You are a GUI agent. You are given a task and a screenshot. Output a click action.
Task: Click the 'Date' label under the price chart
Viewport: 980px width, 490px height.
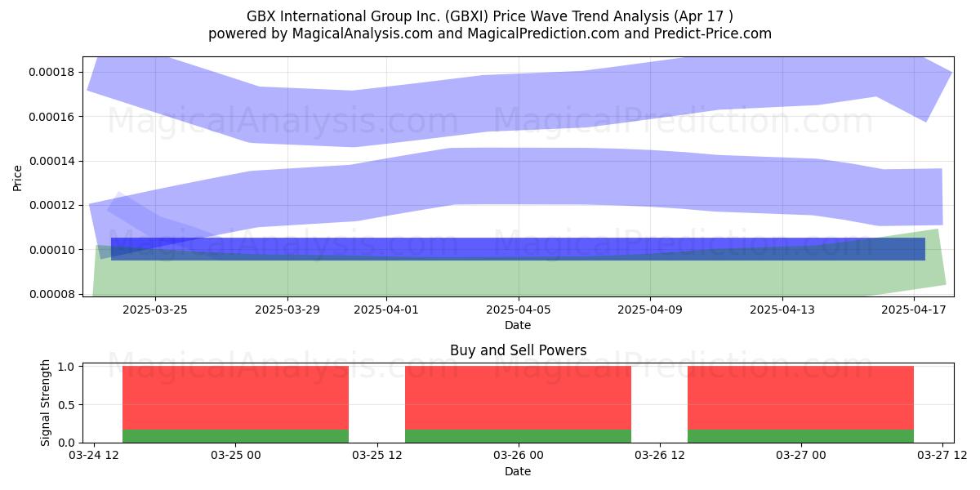pos(518,325)
